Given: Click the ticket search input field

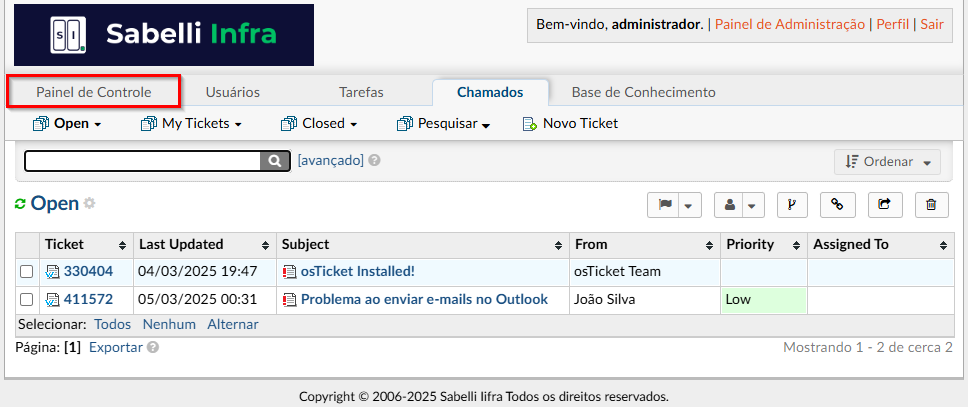Looking at the screenshot, I should click(x=142, y=161).
